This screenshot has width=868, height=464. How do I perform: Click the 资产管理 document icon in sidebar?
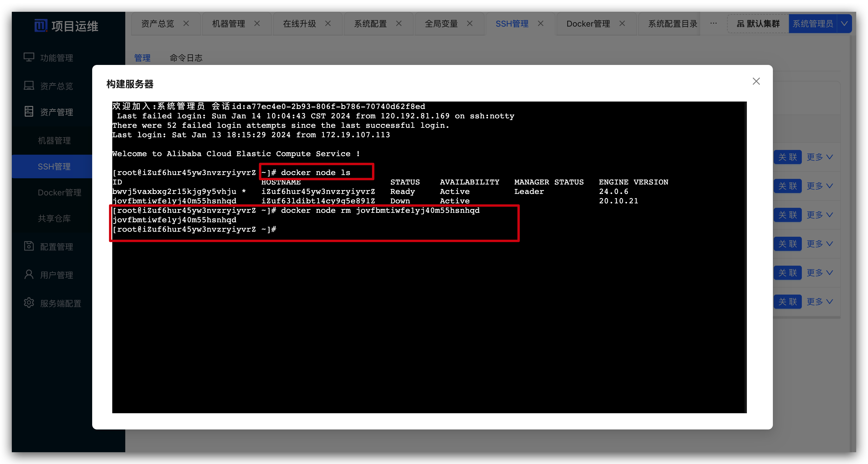click(x=29, y=112)
